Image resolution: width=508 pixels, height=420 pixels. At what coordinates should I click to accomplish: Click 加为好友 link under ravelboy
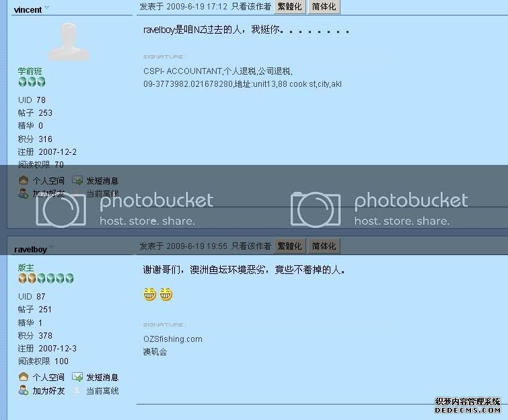click(48, 390)
